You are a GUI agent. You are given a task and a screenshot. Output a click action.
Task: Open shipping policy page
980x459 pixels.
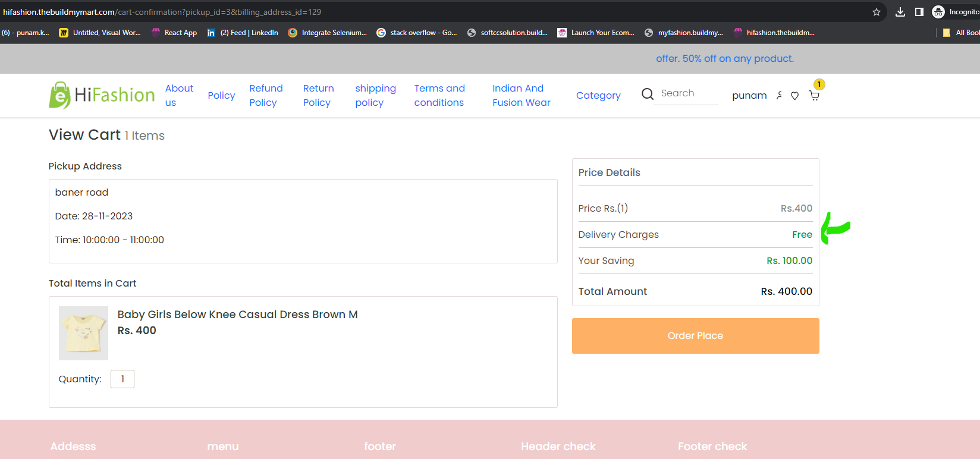coord(375,95)
